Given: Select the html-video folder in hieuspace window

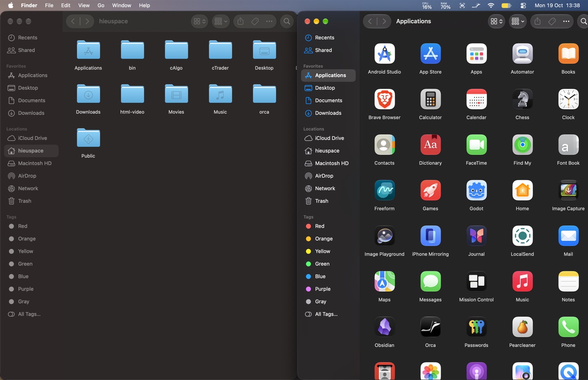Looking at the screenshot, I should pos(132,94).
